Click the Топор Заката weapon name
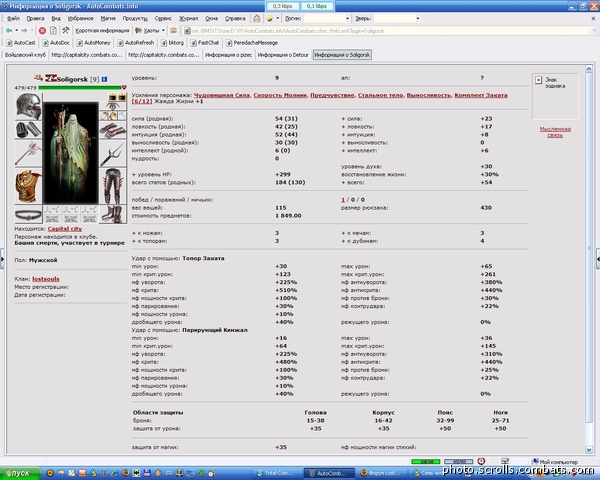 click(x=203, y=258)
